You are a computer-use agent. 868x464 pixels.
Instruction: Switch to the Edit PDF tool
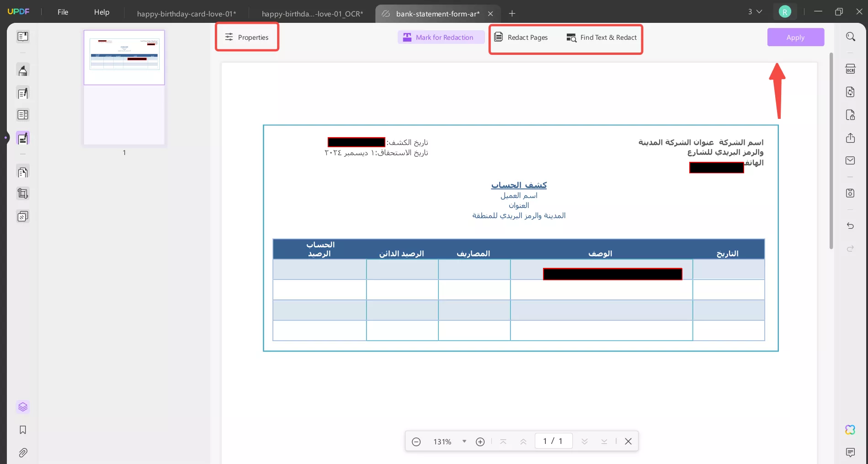tap(22, 93)
